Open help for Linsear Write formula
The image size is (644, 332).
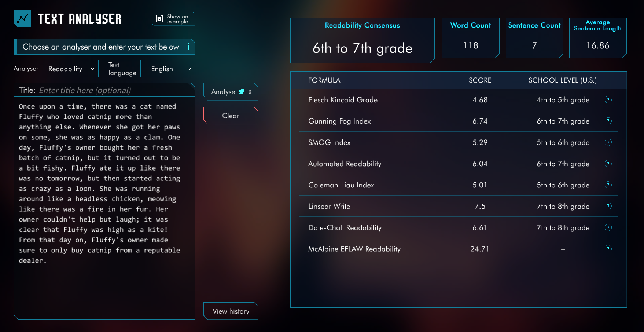(x=608, y=206)
